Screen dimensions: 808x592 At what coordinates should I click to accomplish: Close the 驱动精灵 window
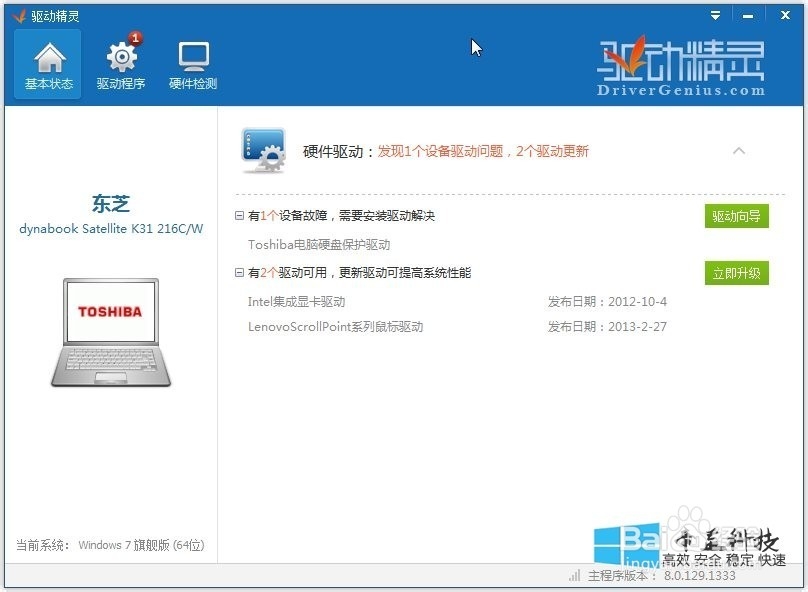point(785,15)
